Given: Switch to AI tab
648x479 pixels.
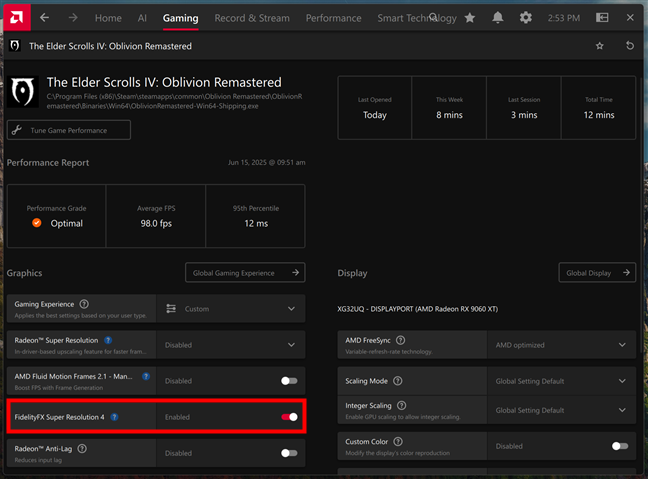Looking at the screenshot, I should tap(142, 18).
